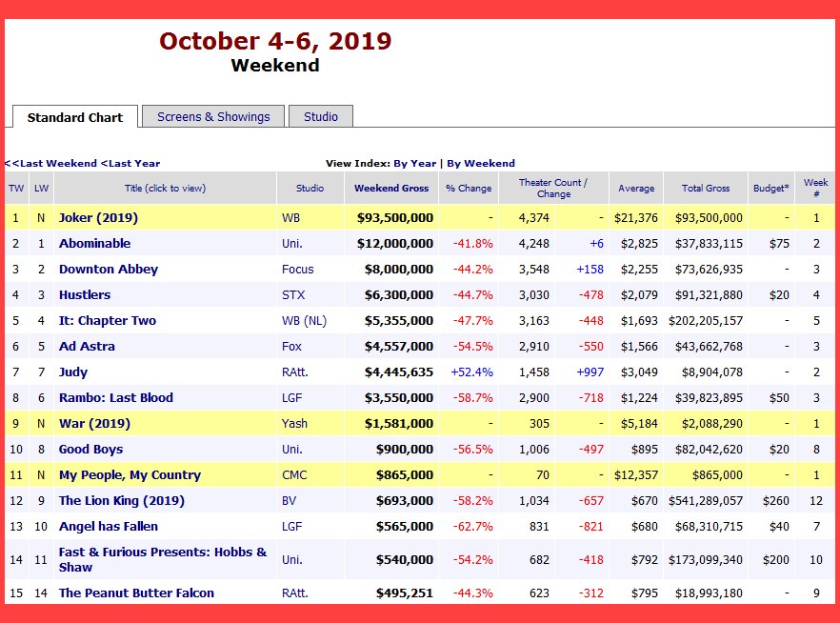Click the Yash studio link for War
Screen dimensions: 840x623
(x=293, y=423)
